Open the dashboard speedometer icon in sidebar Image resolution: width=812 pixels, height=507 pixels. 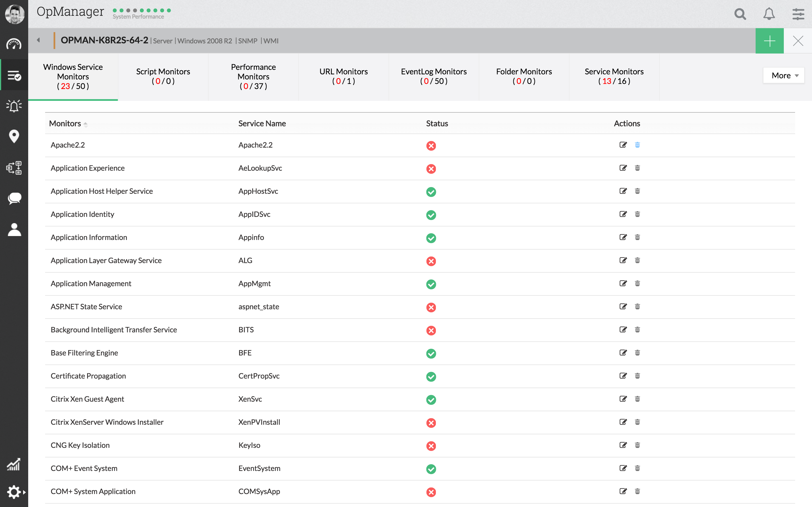[14, 44]
